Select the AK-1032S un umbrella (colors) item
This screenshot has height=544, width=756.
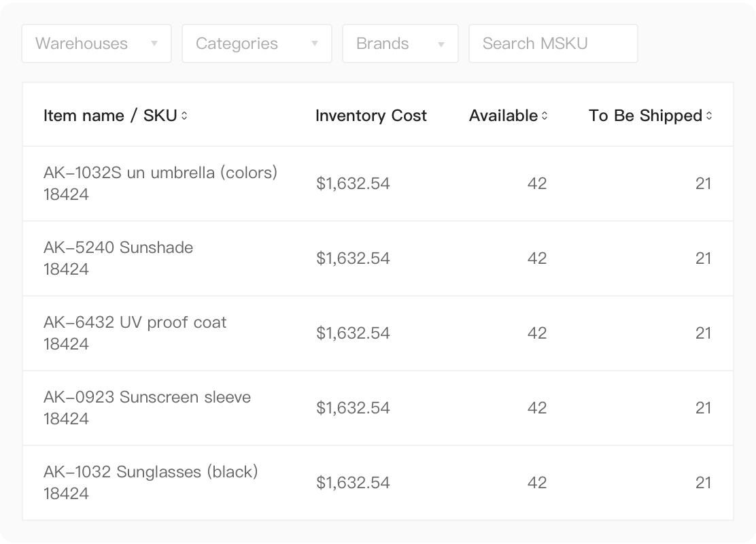160,173
